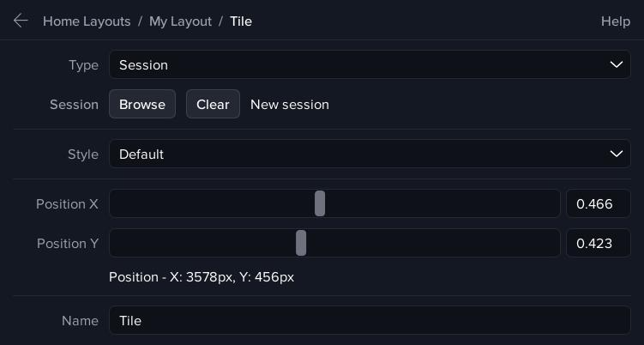Viewport: 644px width, 345px height.
Task: Open the Help page
Action: point(615,21)
